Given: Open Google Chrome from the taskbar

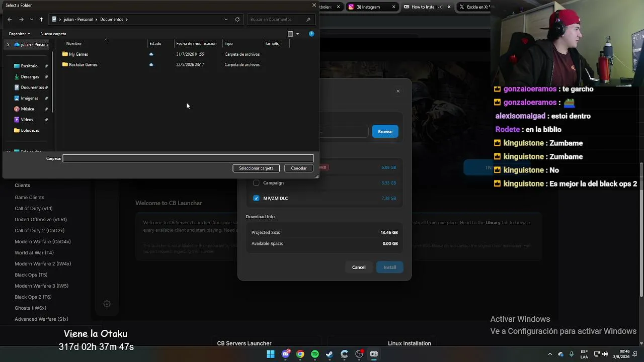Looking at the screenshot, I should click(x=300, y=354).
